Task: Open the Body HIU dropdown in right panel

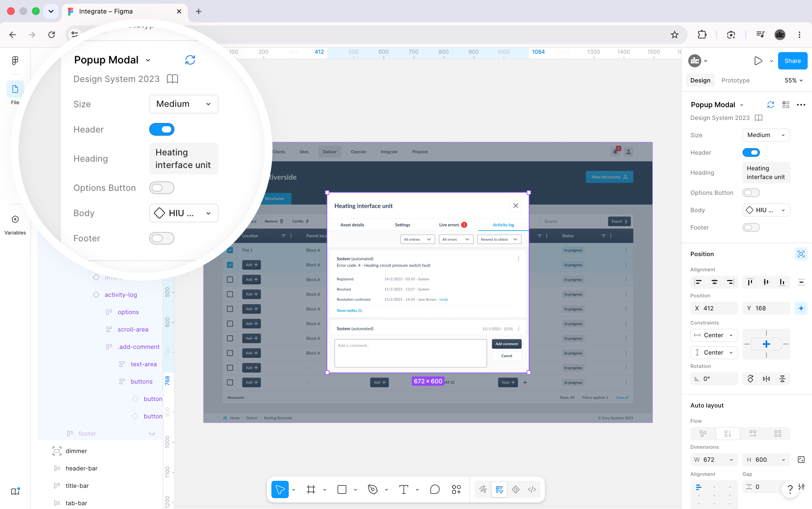Action: click(766, 210)
